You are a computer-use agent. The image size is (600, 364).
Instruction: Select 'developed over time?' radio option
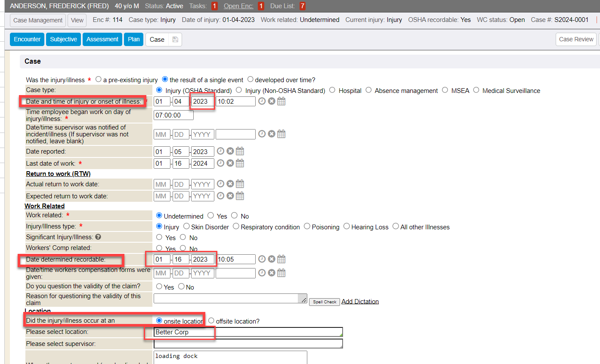pos(251,80)
